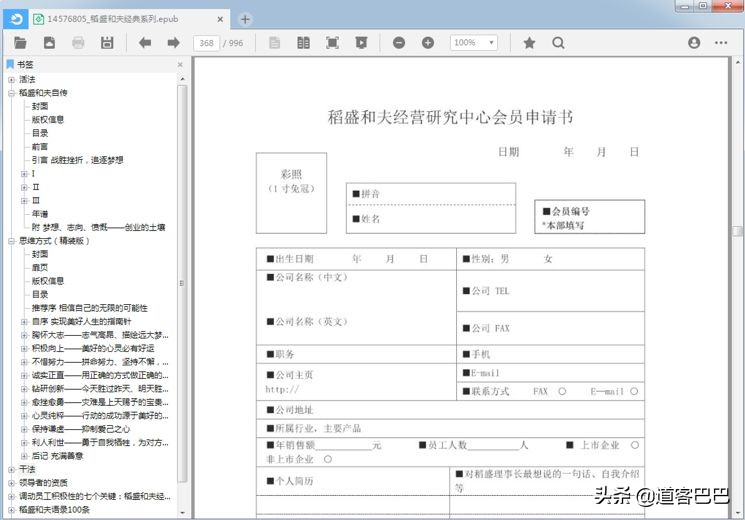Go to previous page arrow
Image resolution: width=745 pixels, height=520 pixels.
145,43
